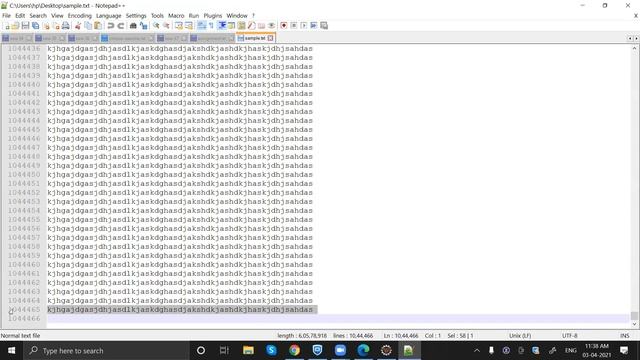Open the Windows Start menu
640x360 pixels.
(11, 351)
